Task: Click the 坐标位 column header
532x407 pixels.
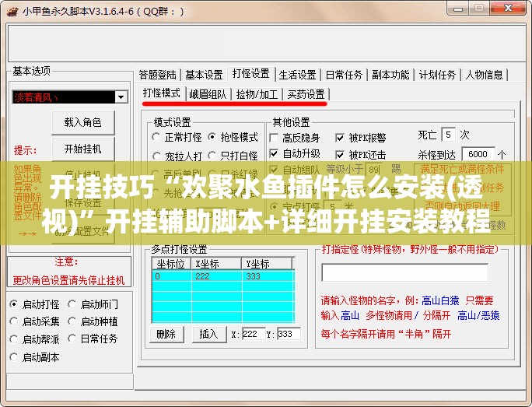Action: (x=171, y=264)
